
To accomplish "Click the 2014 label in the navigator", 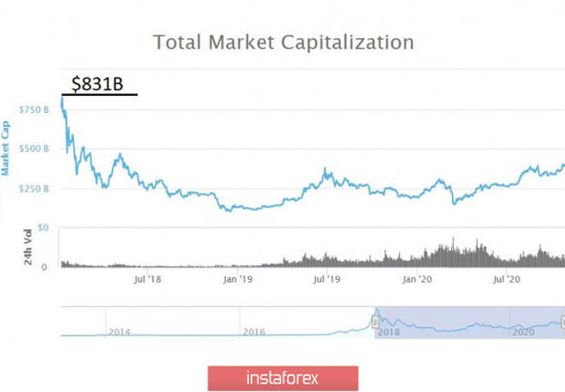I will point(119,332).
